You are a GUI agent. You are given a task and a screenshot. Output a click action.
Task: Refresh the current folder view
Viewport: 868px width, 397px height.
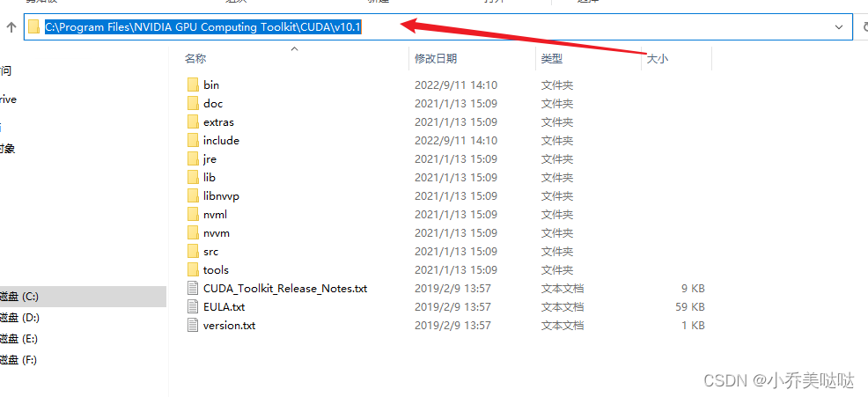(x=864, y=27)
